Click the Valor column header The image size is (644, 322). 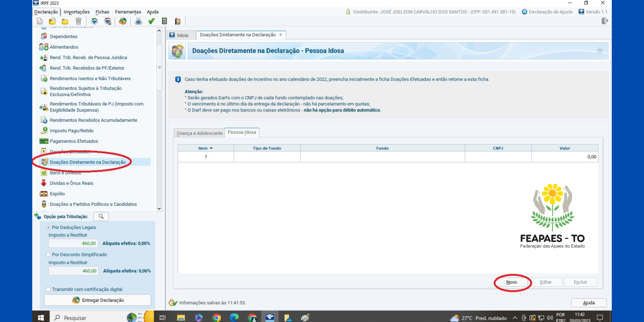point(565,148)
